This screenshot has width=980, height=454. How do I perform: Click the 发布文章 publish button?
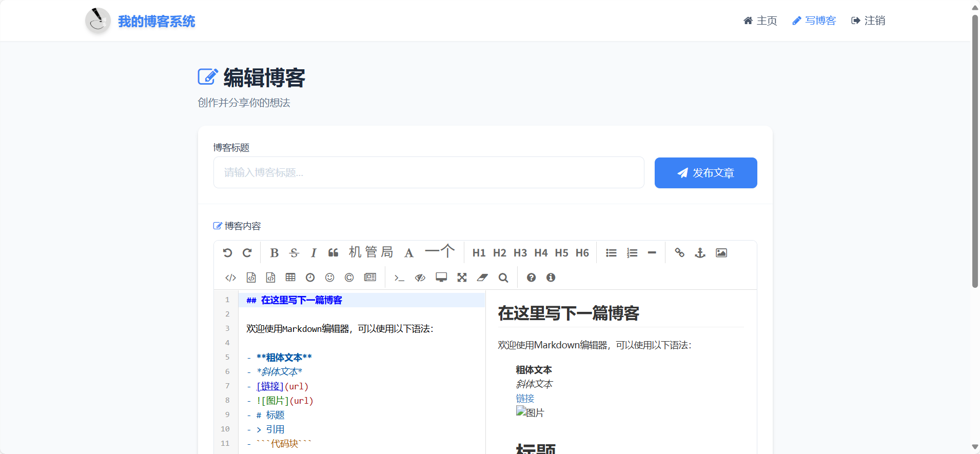[x=705, y=173]
